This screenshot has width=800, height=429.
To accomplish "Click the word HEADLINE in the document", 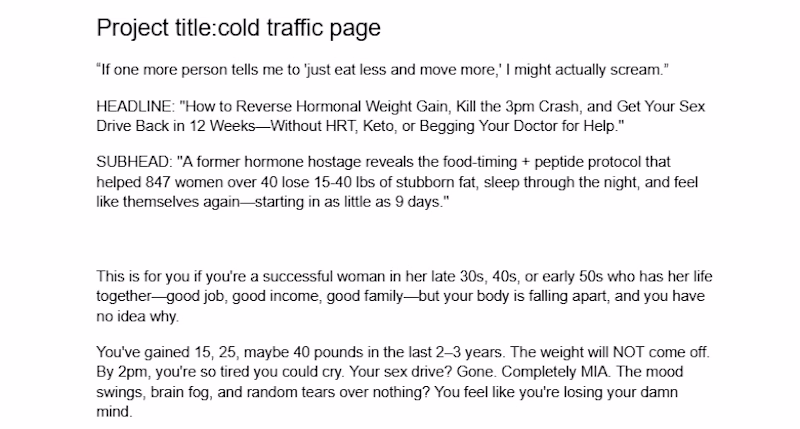I will 134,106.
